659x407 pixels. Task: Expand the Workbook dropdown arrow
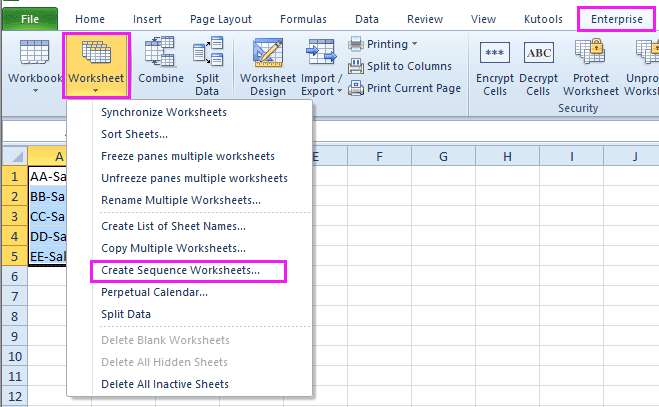click(35, 90)
